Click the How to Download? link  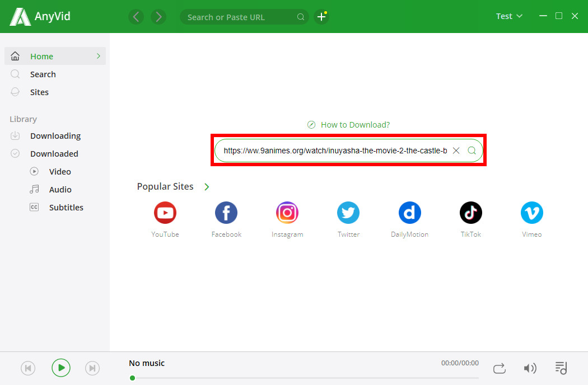point(355,125)
